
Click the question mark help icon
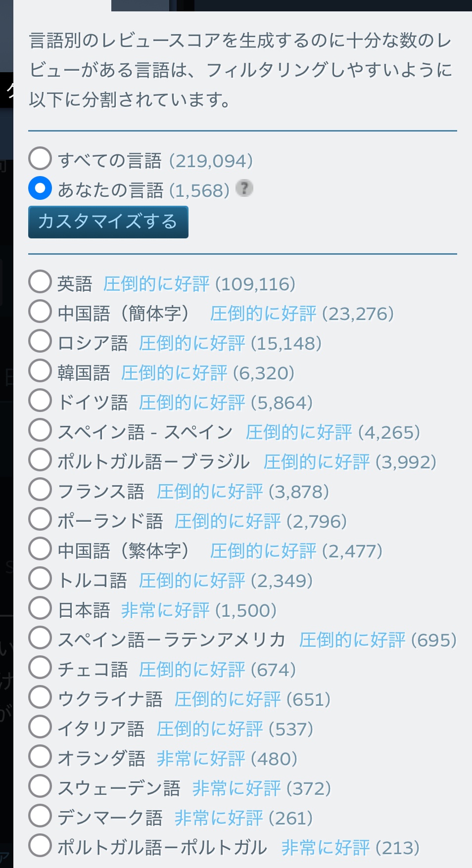244,188
